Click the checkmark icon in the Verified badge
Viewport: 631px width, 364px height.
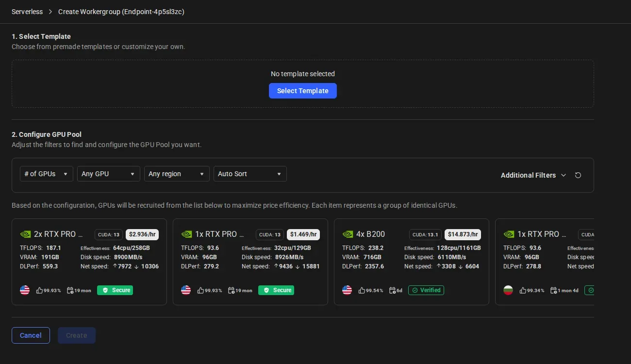(415, 290)
